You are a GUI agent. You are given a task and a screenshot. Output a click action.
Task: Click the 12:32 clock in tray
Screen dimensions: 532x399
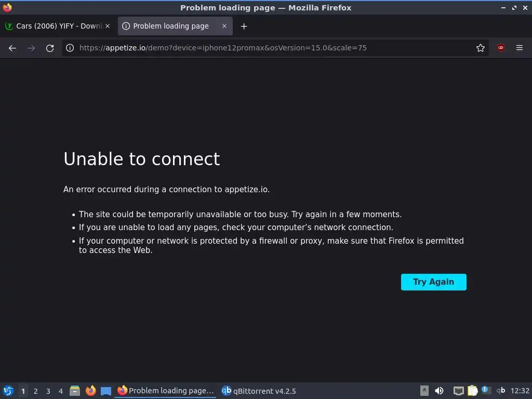tap(520, 391)
